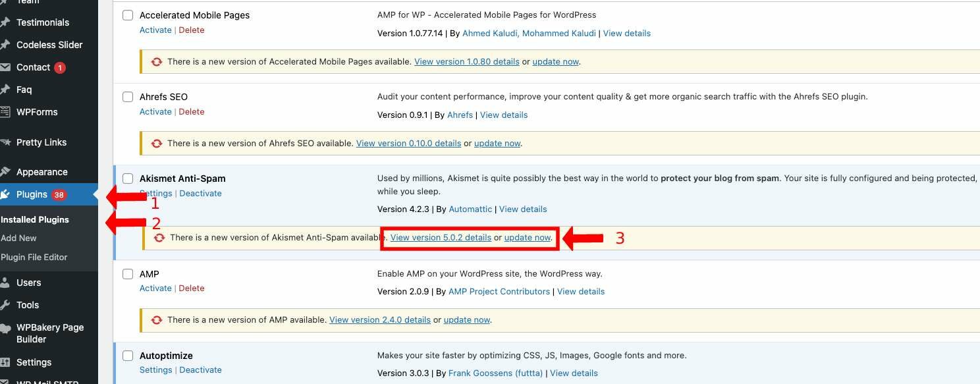Open Plugin File Editor submenu
Image resolution: width=980 pixels, height=384 pixels.
pos(34,257)
